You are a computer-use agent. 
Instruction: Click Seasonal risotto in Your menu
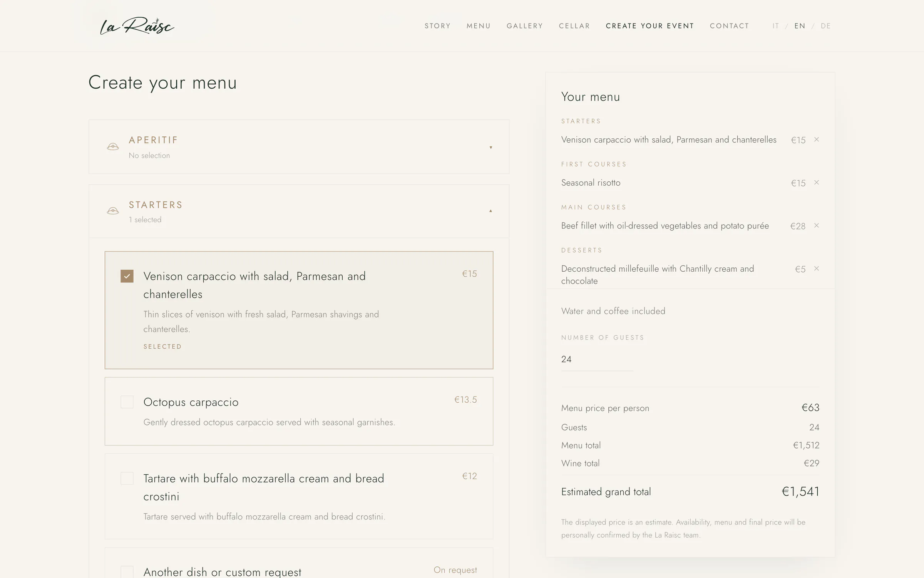coord(591,183)
